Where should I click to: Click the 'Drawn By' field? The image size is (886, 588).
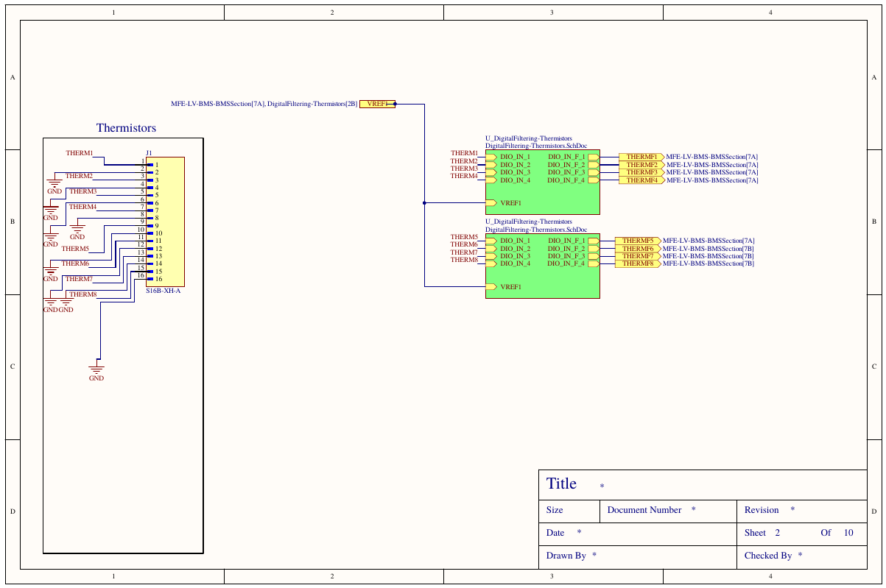638,556
